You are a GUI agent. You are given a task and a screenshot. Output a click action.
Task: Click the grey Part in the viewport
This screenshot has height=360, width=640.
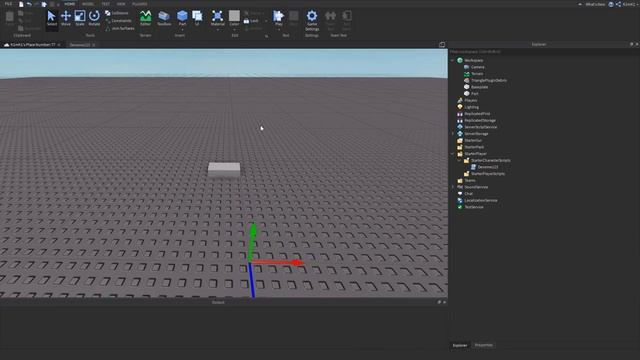click(224, 169)
